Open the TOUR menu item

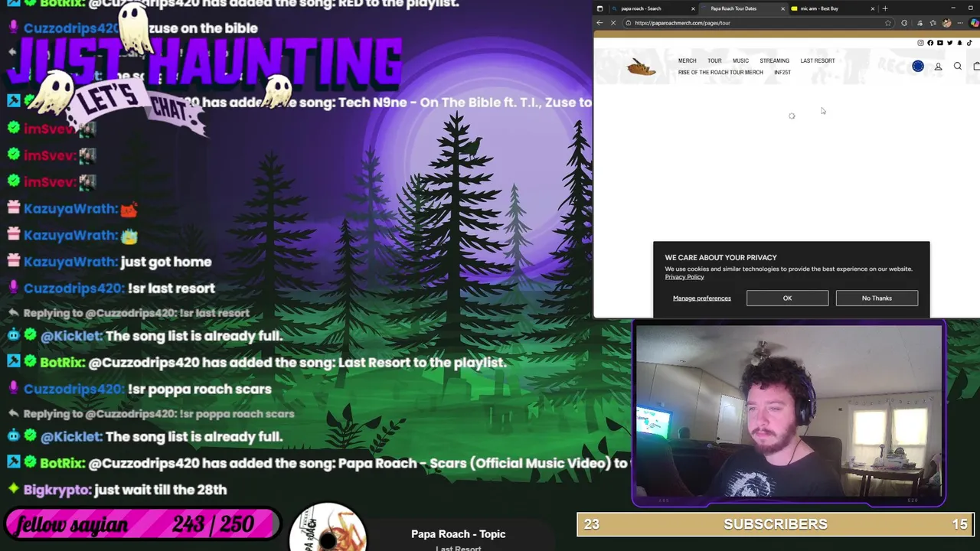coord(714,60)
